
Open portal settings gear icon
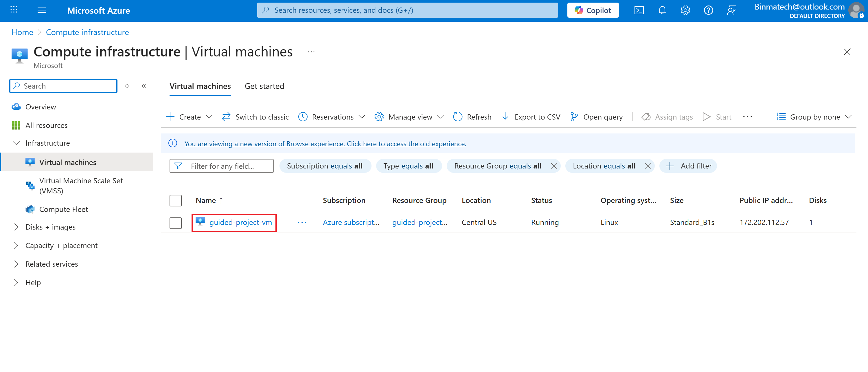click(685, 10)
